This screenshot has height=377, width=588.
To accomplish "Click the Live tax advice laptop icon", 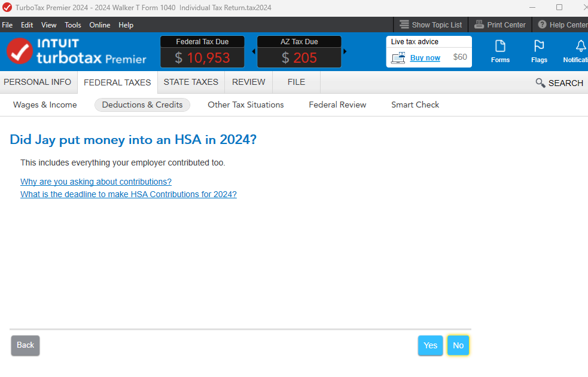I will tap(398, 57).
